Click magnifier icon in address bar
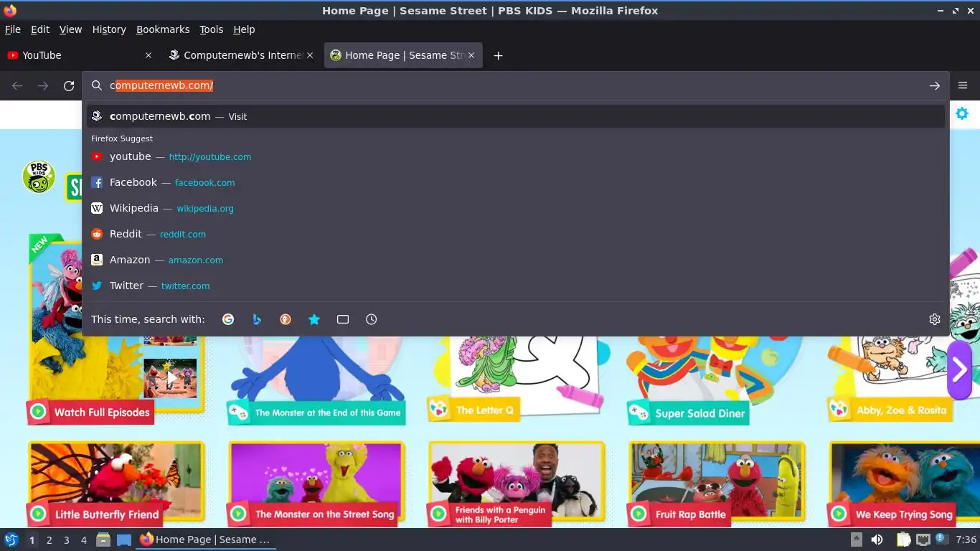Image resolution: width=980 pixels, height=551 pixels. coord(97,85)
